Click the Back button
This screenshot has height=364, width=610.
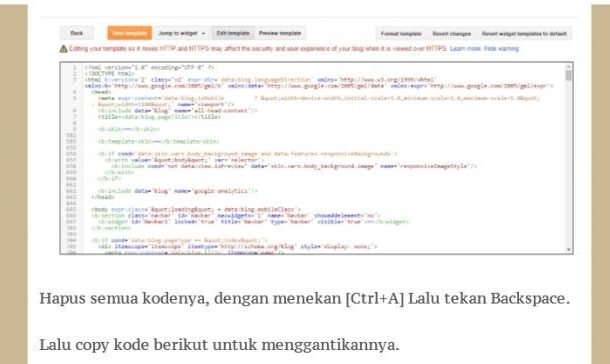77,33
